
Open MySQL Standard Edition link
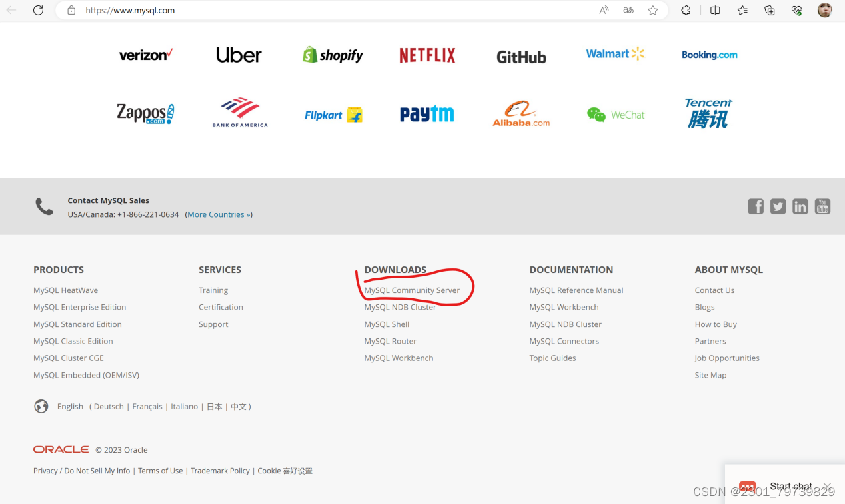click(77, 324)
